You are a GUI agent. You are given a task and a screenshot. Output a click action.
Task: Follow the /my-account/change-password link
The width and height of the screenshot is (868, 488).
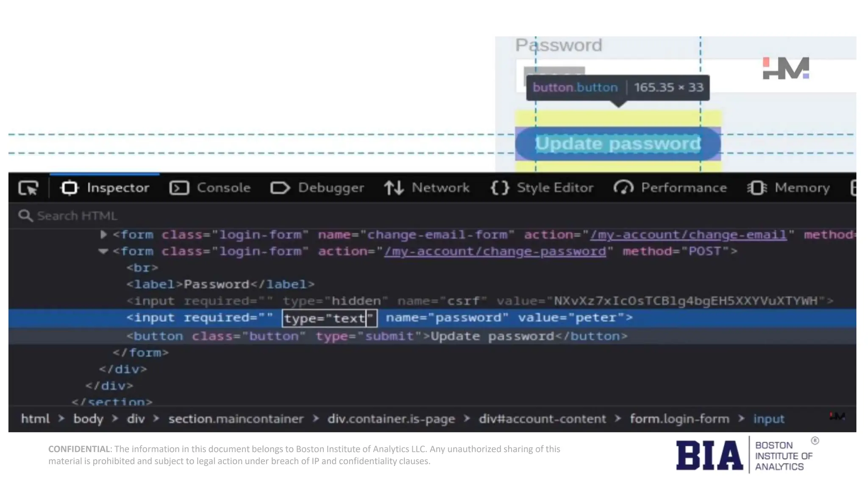tap(495, 252)
